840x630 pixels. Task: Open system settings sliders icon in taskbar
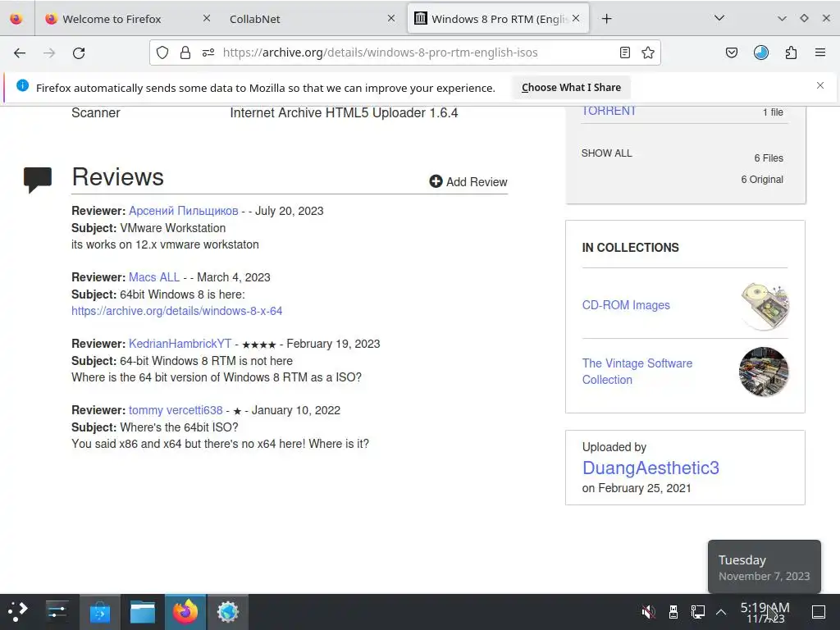[57, 612]
